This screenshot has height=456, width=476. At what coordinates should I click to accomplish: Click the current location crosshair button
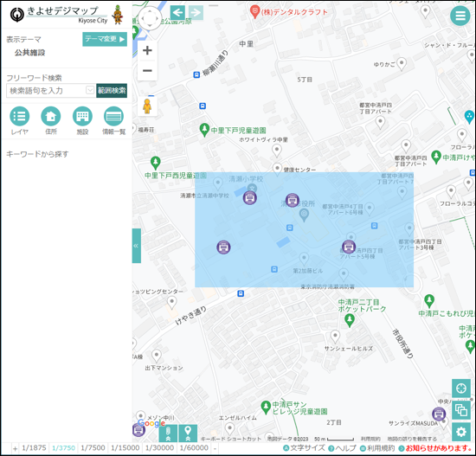click(460, 389)
